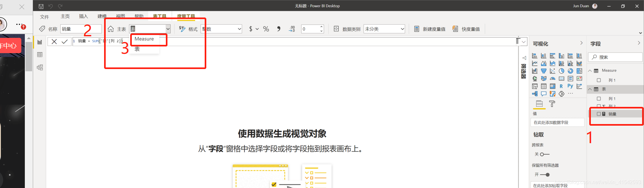Select the gauge visual
This screenshot has width=644, height=188.
553,79
